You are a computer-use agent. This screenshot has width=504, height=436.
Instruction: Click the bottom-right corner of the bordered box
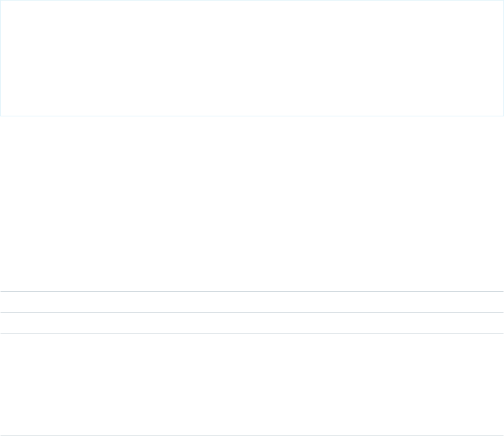coord(503,115)
